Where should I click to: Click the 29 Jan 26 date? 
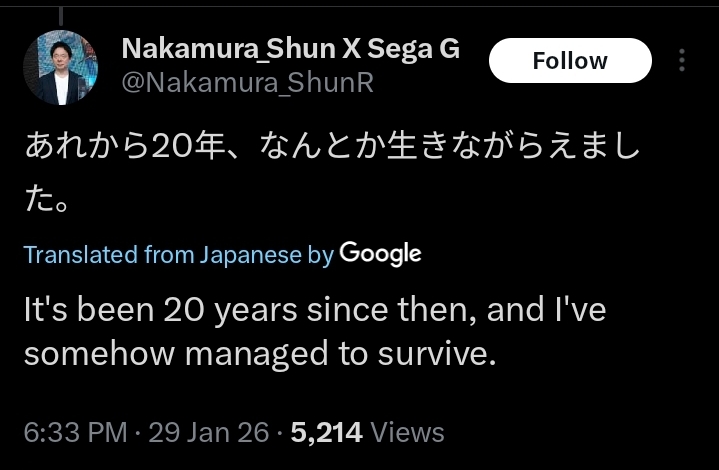coord(208,432)
